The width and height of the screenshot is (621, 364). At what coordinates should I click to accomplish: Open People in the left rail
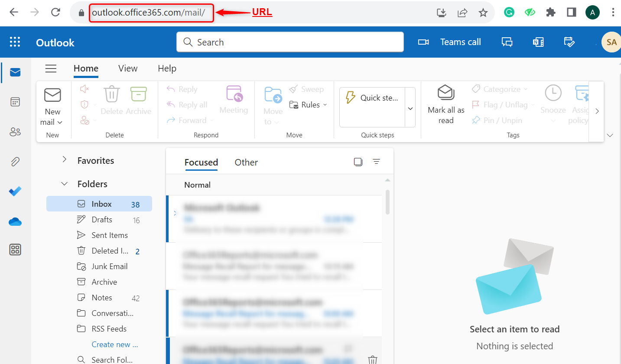pyautogui.click(x=15, y=132)
